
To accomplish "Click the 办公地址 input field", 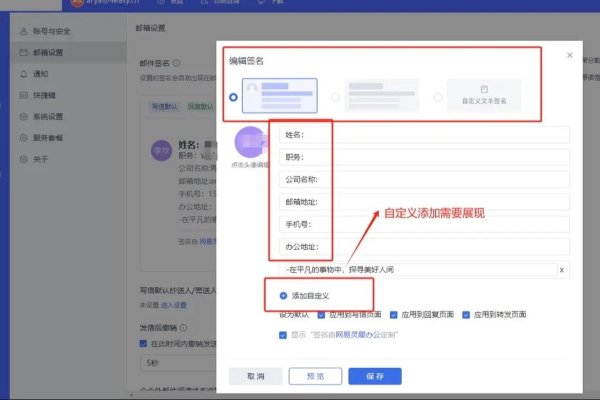I will click(424, 247).
